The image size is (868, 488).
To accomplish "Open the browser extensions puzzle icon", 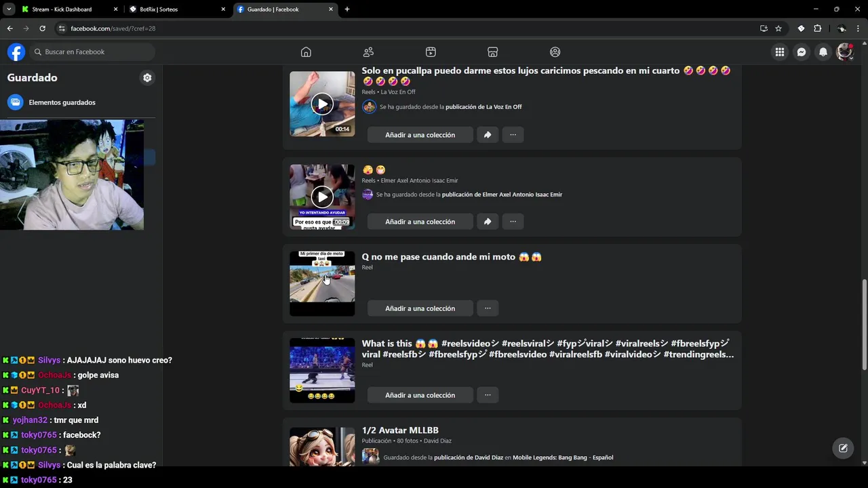I will 817,28.
